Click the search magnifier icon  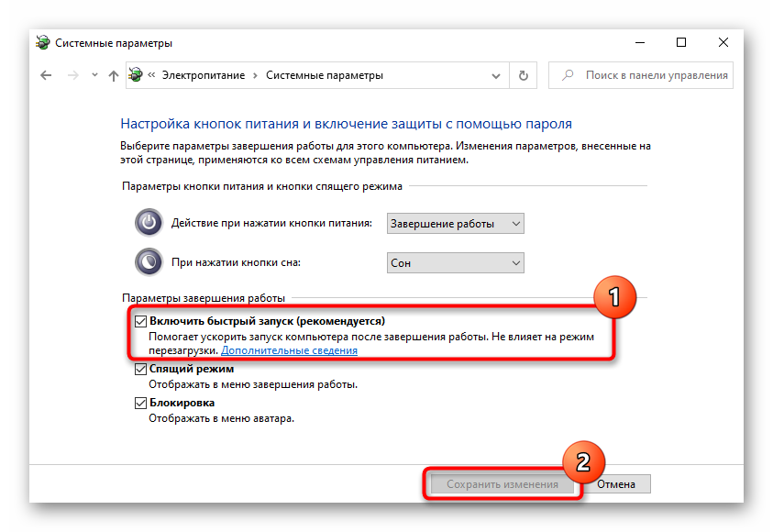pos(568,75)
